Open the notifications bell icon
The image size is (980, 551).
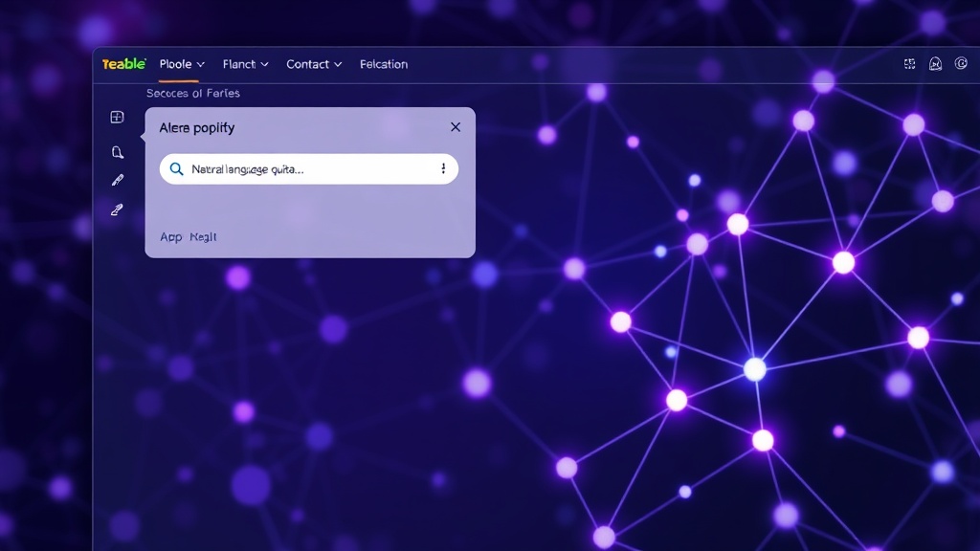click(935, 64)
